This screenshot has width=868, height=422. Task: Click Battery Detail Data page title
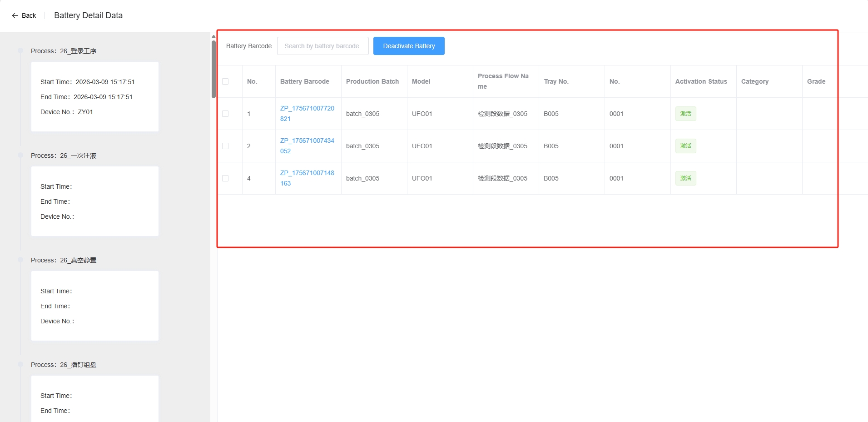[88, 15]
